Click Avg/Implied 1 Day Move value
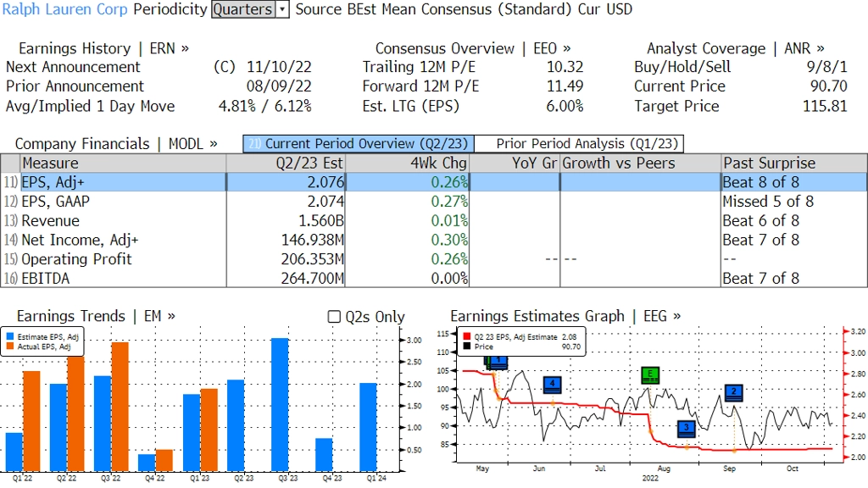 pyautogui.click(x=265, y=106)
